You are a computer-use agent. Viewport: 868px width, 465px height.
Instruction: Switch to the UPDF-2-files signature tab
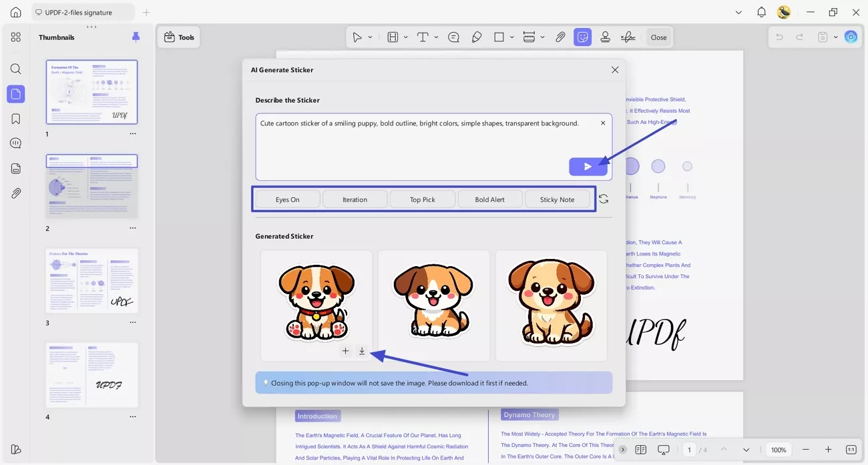coord(83,12)
